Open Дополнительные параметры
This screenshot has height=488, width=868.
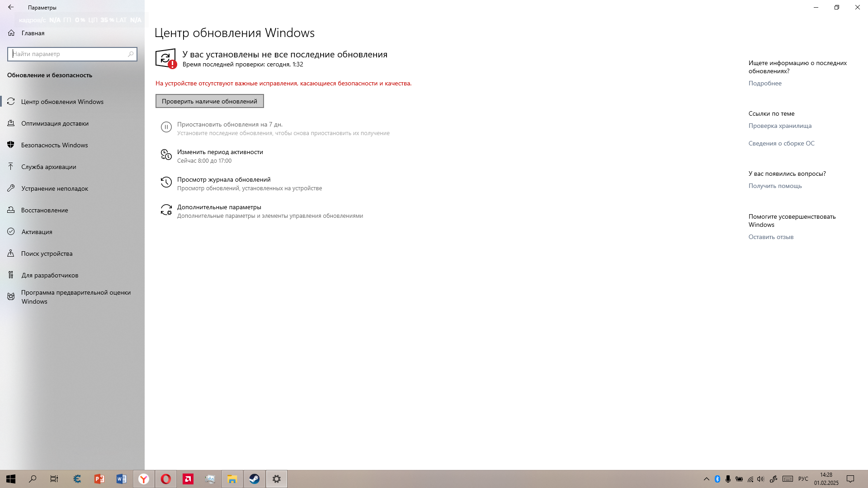point(219,207)
